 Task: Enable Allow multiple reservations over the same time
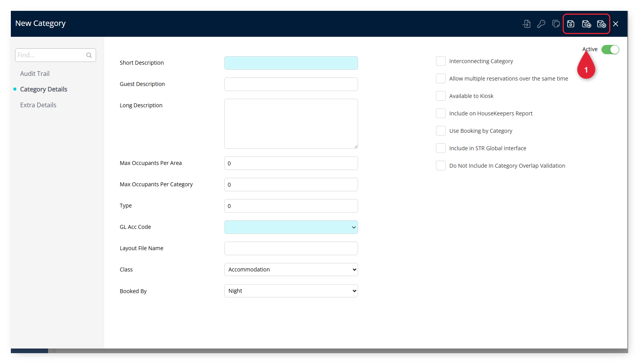pyautogui.click(x=441, y=79)
